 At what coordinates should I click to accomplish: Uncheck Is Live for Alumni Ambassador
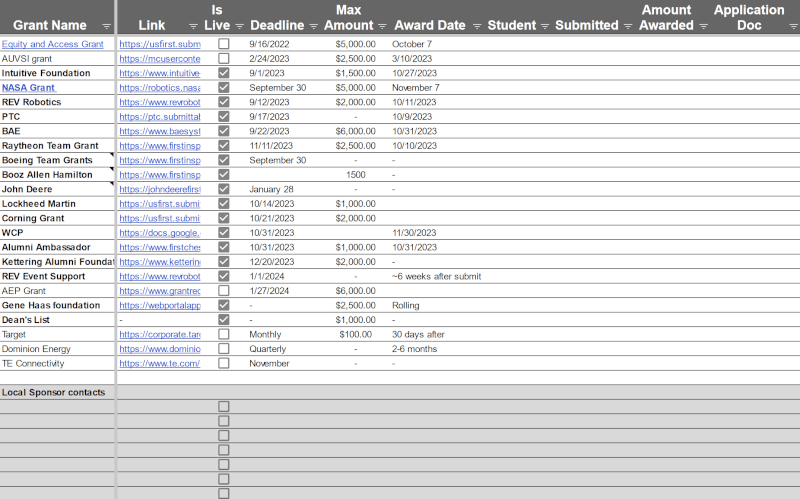pos(223,247)
